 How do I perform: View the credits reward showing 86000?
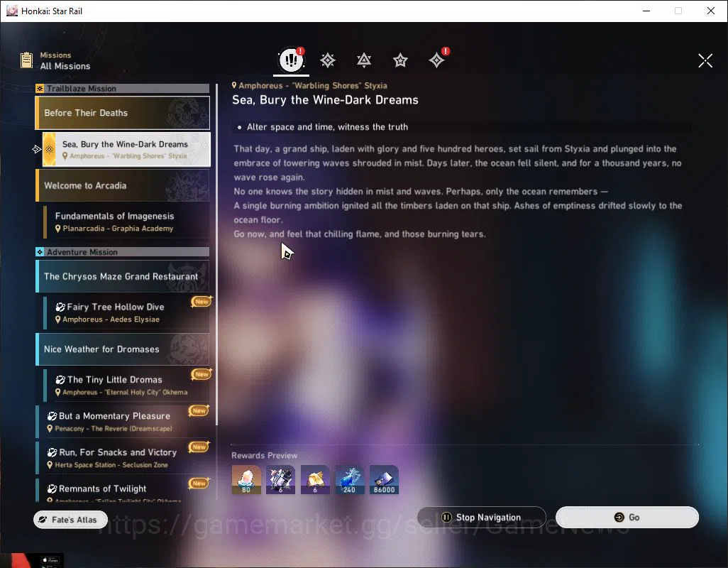(x=384, y=479)
